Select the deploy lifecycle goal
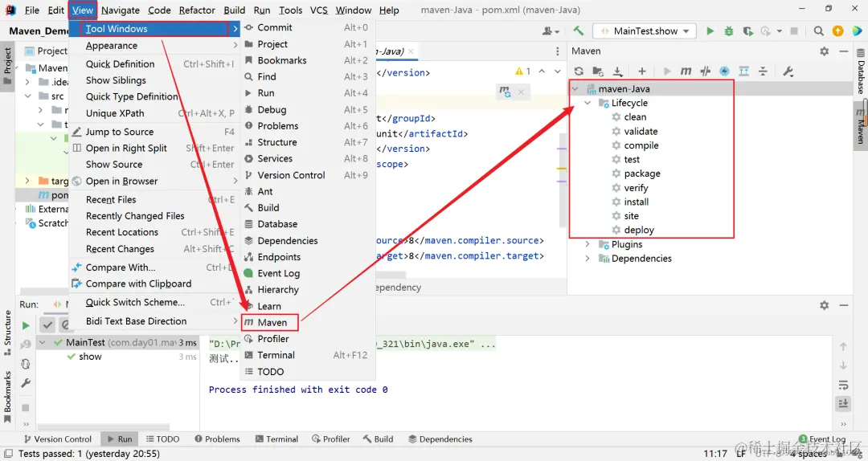 [639, 230]
